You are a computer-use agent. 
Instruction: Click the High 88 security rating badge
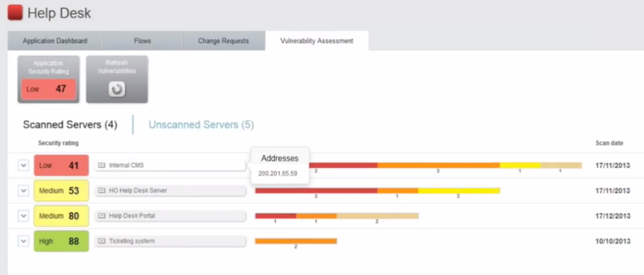point(61,242)
